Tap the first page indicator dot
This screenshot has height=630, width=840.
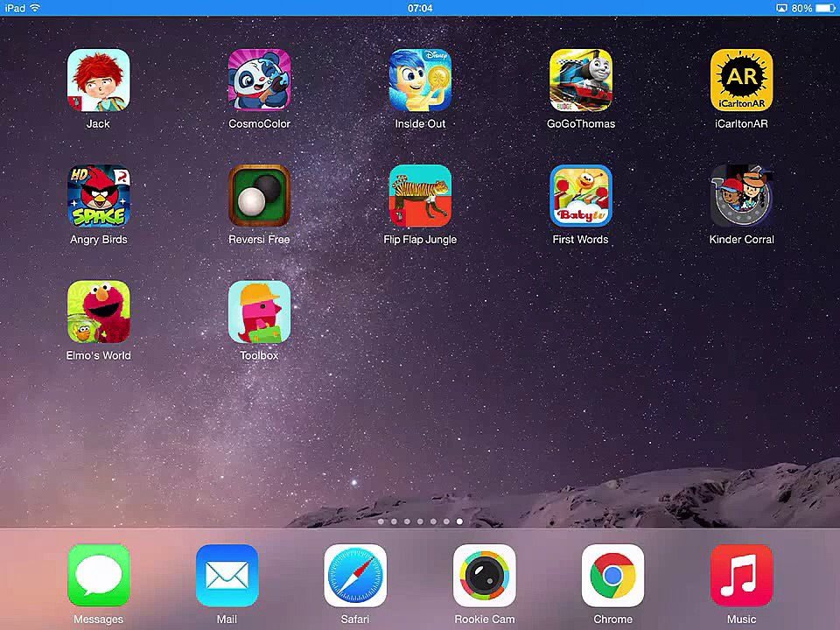click(381, 521)
